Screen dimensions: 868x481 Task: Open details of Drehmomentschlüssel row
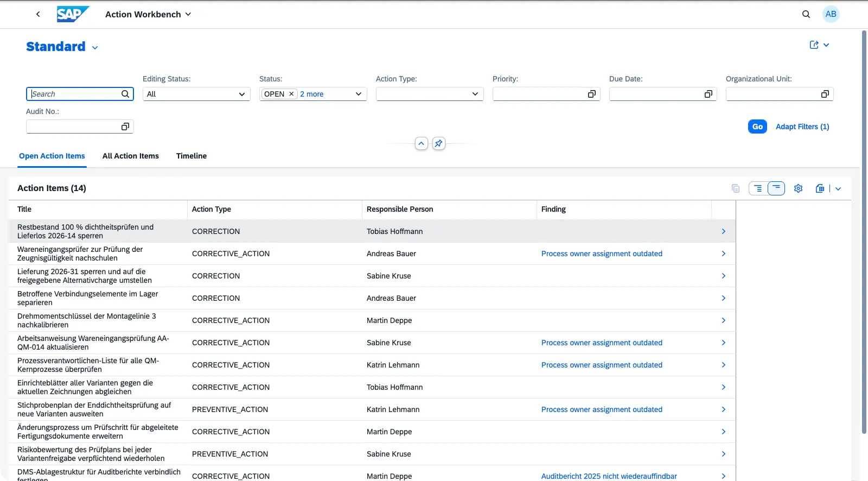[724, 320]
